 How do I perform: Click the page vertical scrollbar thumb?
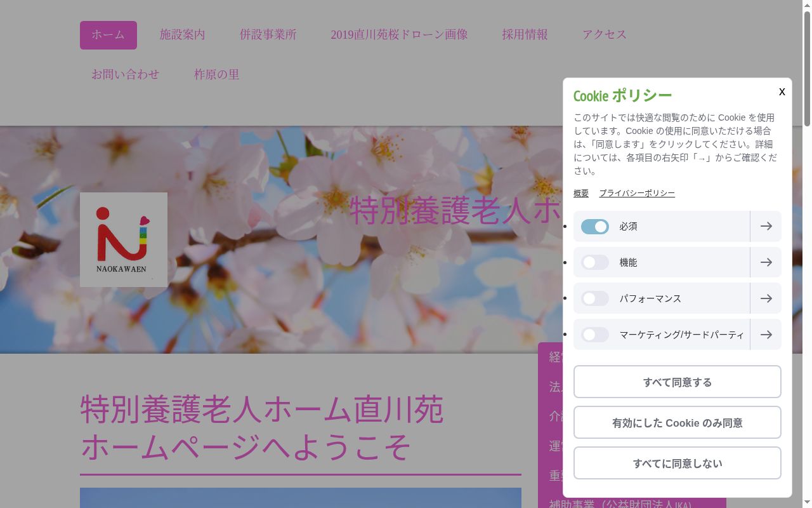[807, 69]
